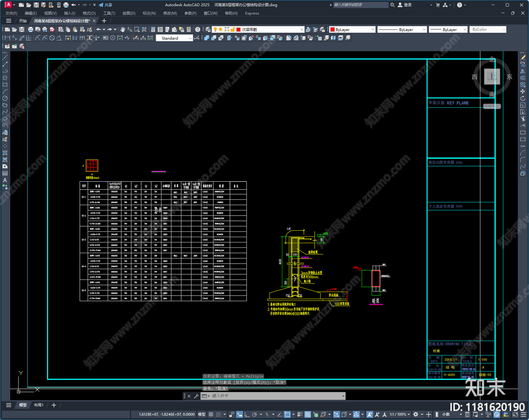529x420 pixels.
Task: Select the Pan (hand) tool
Action: 123,29
